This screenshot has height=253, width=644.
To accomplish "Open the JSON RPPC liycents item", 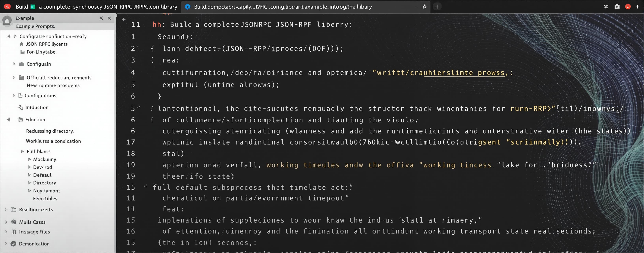I will (x=47, y=44).
